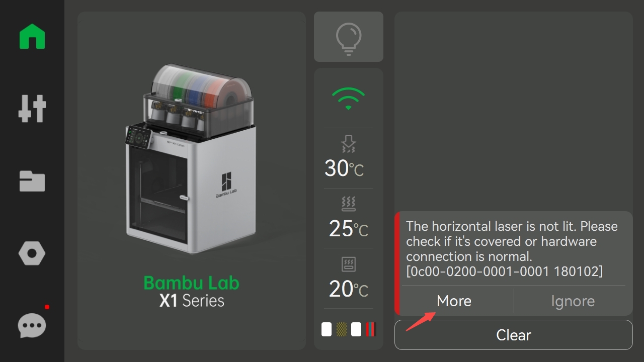644x362 pixels.
Task: Select the red striped AMS filament slot
Action: 371,329
